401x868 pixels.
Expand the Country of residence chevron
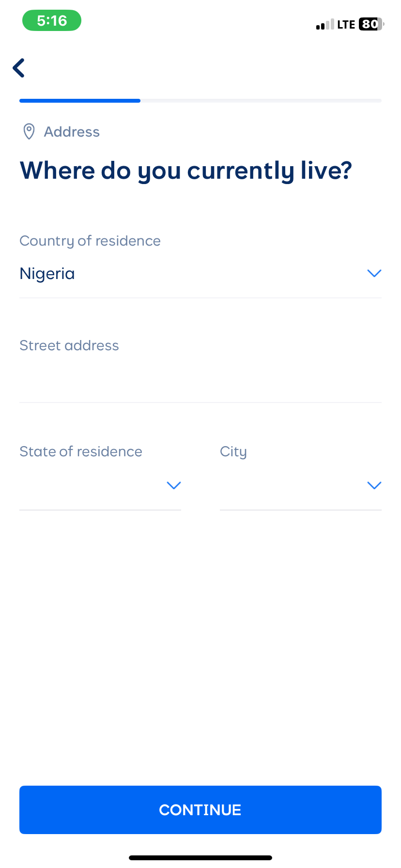coord(374,274)
